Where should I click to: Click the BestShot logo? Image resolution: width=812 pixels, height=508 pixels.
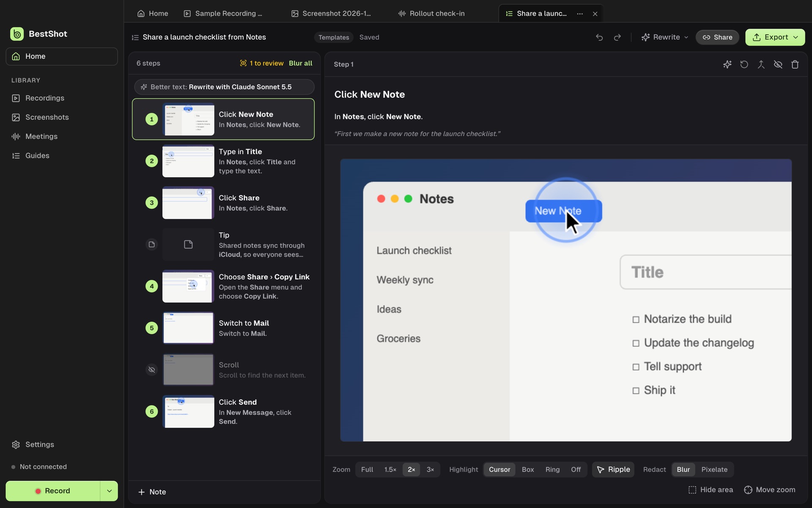pyautogui.click(x=17, y=34)
